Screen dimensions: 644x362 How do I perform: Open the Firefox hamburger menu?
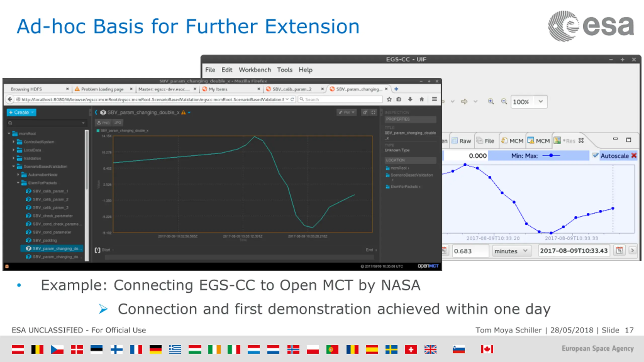coord(434,99)
